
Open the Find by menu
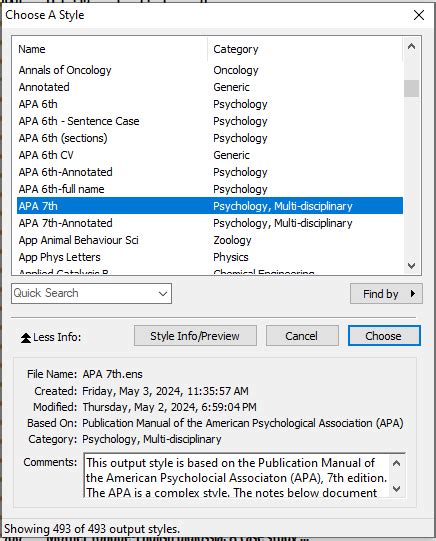pos(386,294)
